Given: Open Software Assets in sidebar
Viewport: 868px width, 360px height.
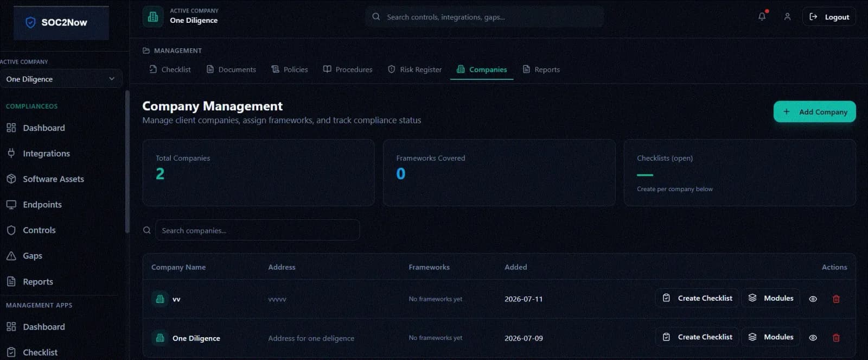Looking at the screenshot, I should tap(53, 179).
